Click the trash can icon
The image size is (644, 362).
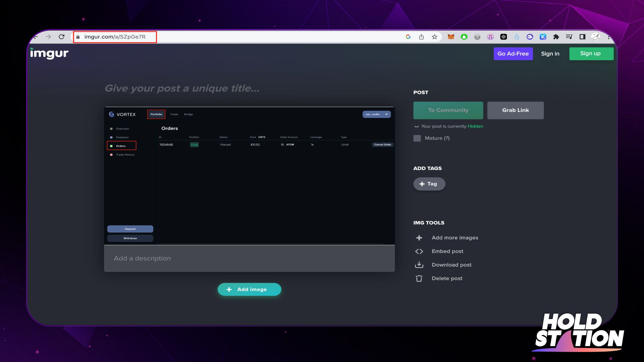tap(419, 279)
